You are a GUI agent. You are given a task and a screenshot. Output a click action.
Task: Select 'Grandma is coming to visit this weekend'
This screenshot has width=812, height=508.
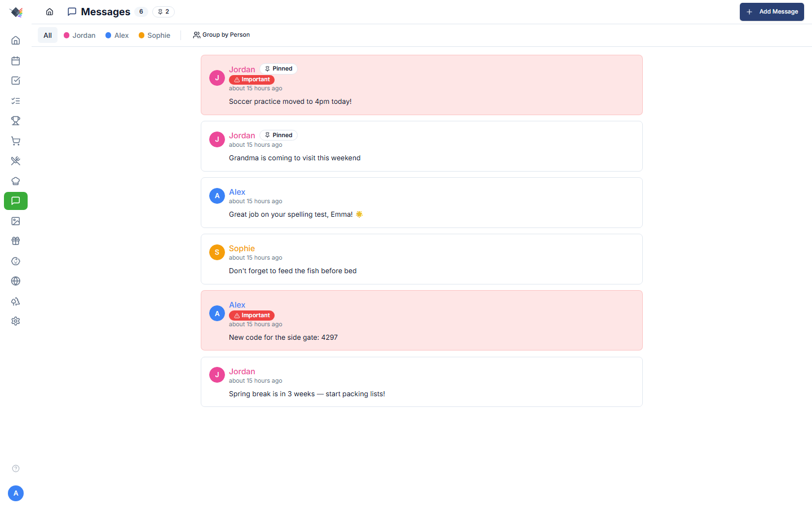pyautogui.click(x=294, y=158)
